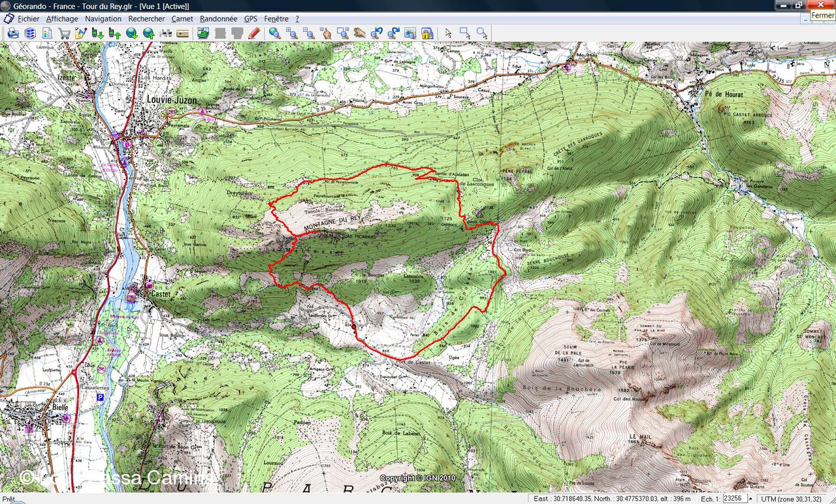Click the blue parking P marker on map
The height and width of the screenshot is (504, 836).
pos(100,396)
